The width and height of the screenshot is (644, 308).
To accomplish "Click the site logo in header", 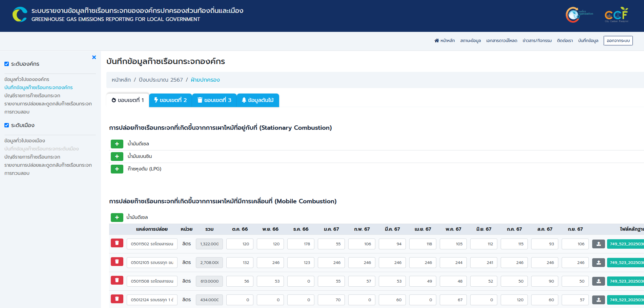I will 20,15.
